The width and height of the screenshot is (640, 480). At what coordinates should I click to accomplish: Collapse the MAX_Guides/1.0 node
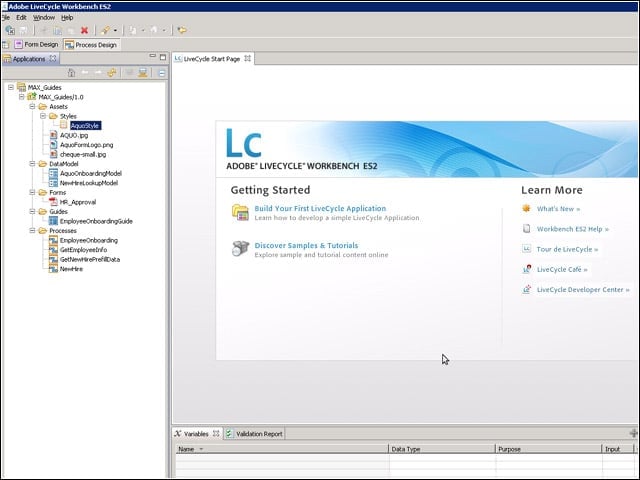tap(22, 97)
